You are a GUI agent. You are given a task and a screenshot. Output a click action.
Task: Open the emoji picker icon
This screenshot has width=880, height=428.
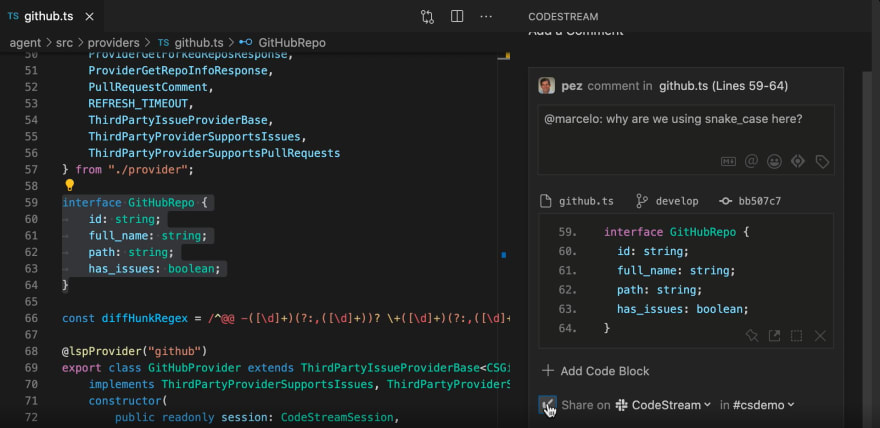[x=774, y=162]
